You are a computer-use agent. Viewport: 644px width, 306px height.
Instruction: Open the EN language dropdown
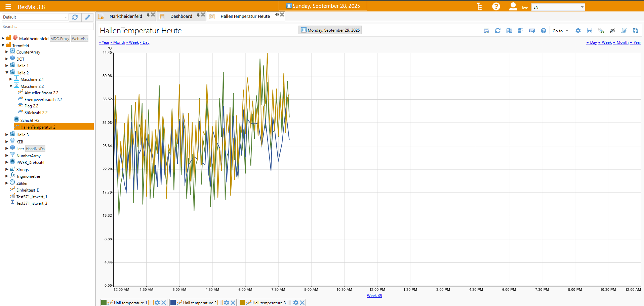pos(558,7)
